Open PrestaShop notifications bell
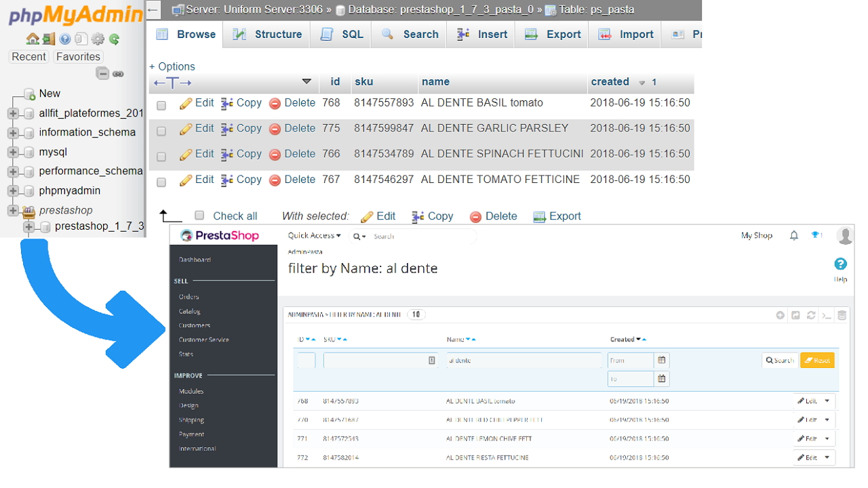868x488 pixels. pos(794,235)
